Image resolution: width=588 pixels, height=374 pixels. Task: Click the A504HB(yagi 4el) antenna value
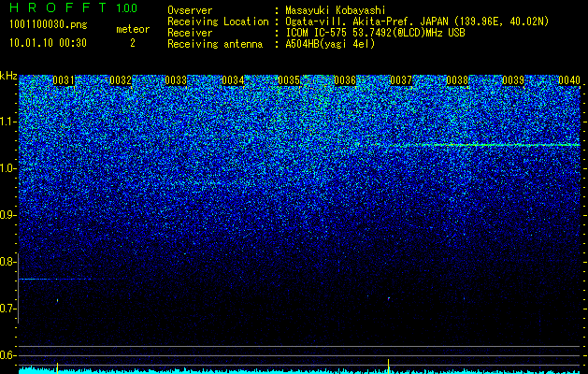click(330, 44)
